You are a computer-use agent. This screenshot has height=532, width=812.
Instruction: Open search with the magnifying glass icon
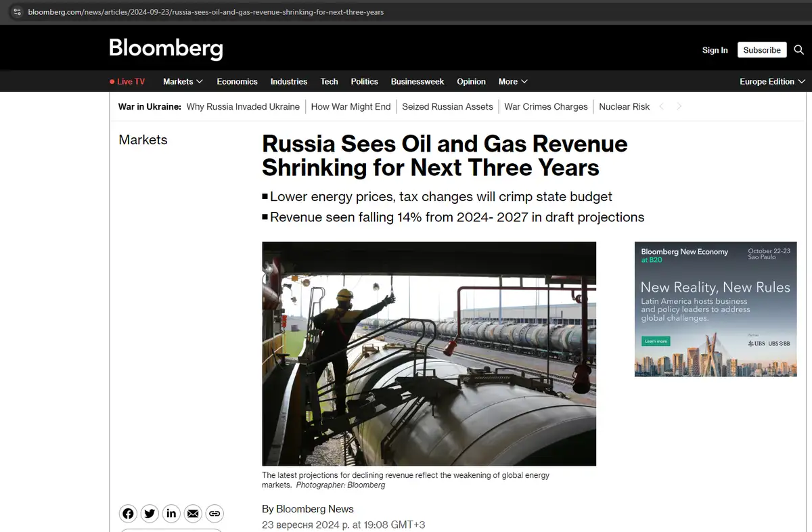(798, 49)
